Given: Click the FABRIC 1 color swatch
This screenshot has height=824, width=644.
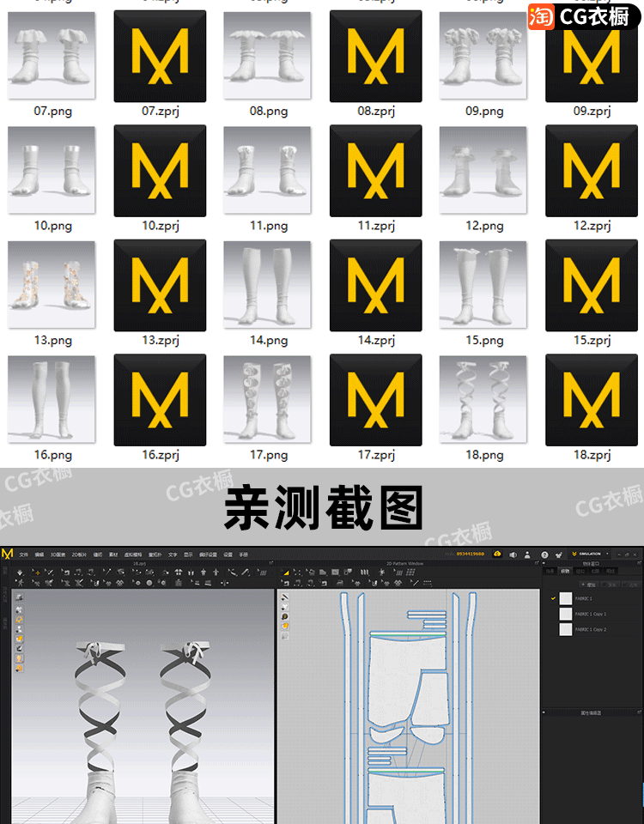Looking at the screenshot, I should pos(566,598).
